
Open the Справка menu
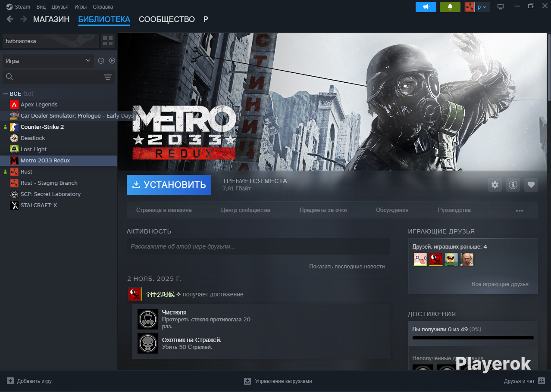103,7
